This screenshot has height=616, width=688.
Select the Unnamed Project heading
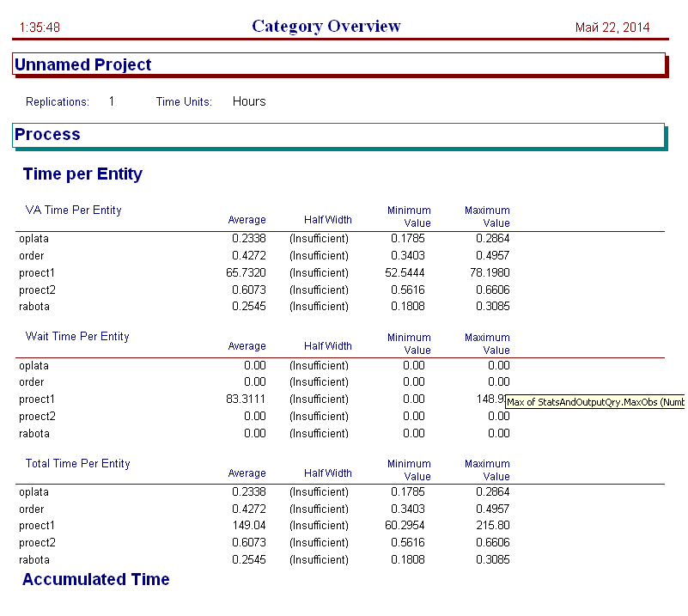[x=83, y=64]
